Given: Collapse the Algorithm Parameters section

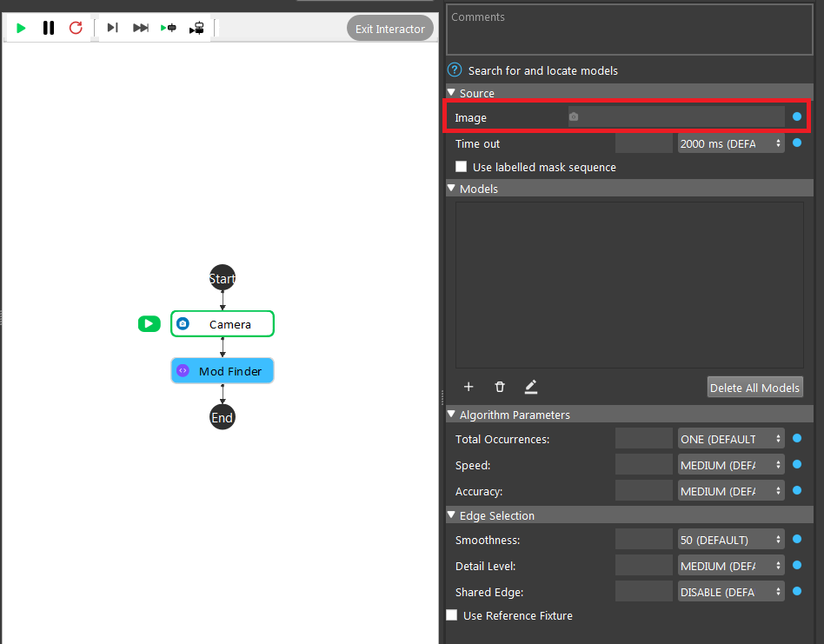Looking at the screenshot, I should point(451,414).
